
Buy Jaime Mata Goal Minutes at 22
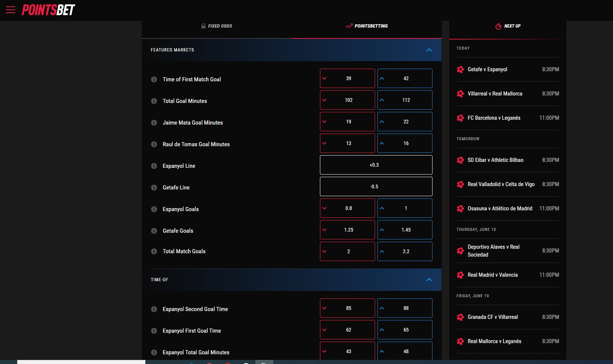[x=405, y=122]
